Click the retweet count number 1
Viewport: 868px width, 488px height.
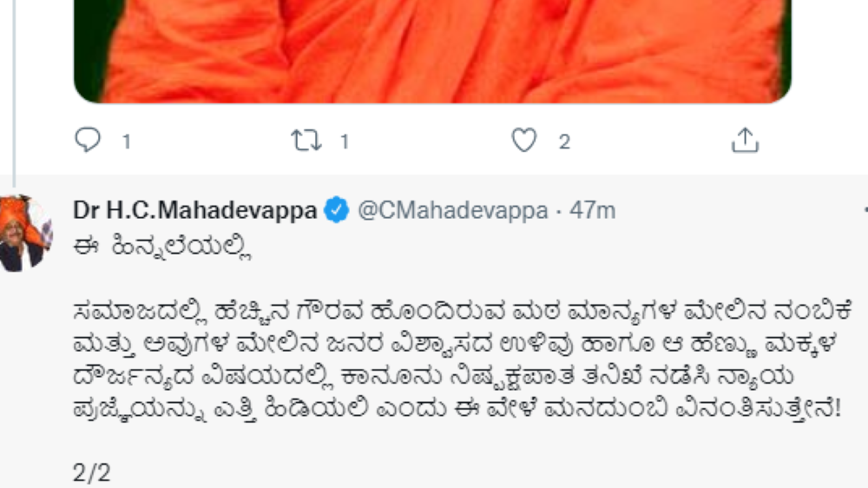345,142
